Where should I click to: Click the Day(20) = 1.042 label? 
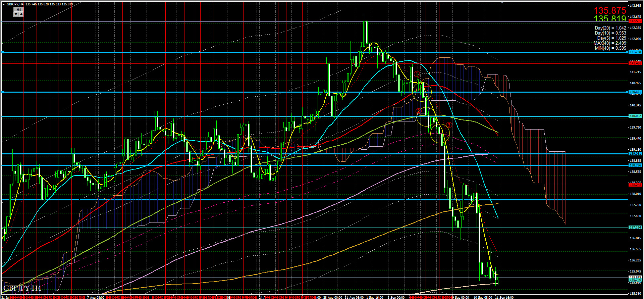[610, 28]
